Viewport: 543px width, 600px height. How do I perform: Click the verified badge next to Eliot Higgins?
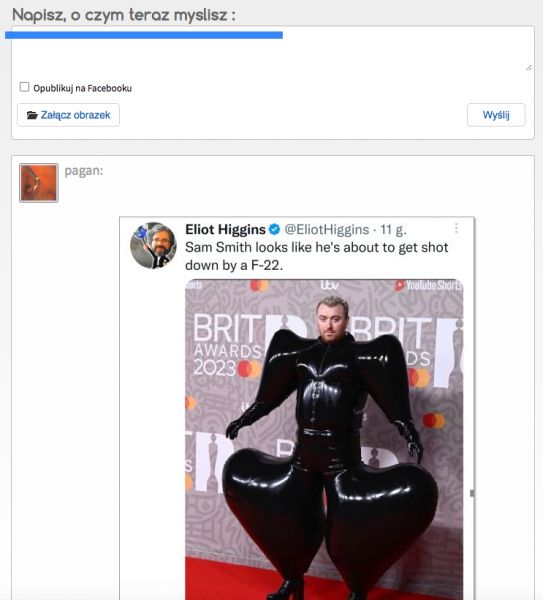(274, 230)
